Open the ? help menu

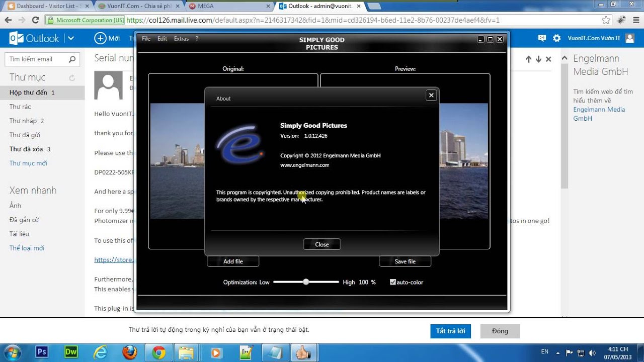(x=197, y=39)
